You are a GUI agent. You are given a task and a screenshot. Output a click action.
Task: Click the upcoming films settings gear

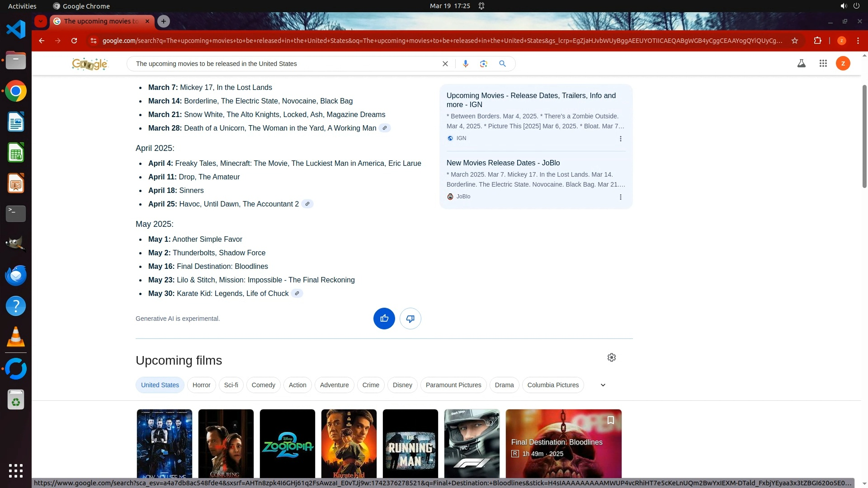point(611,357)
